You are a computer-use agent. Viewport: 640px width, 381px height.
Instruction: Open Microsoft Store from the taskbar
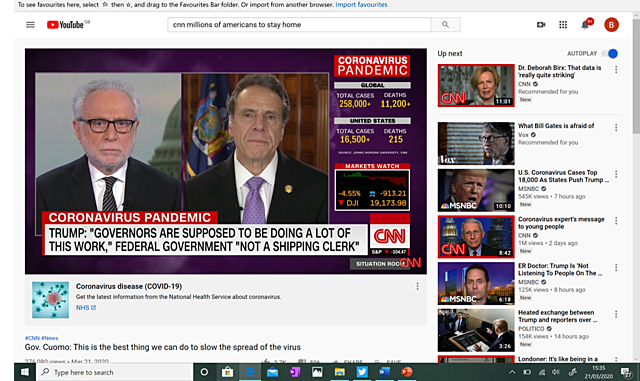227,372
